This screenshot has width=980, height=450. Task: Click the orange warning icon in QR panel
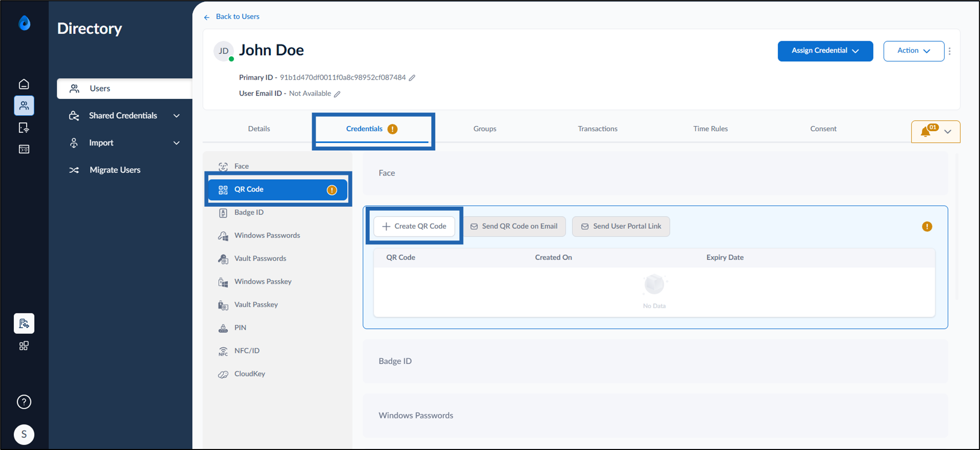coord(927,226)
